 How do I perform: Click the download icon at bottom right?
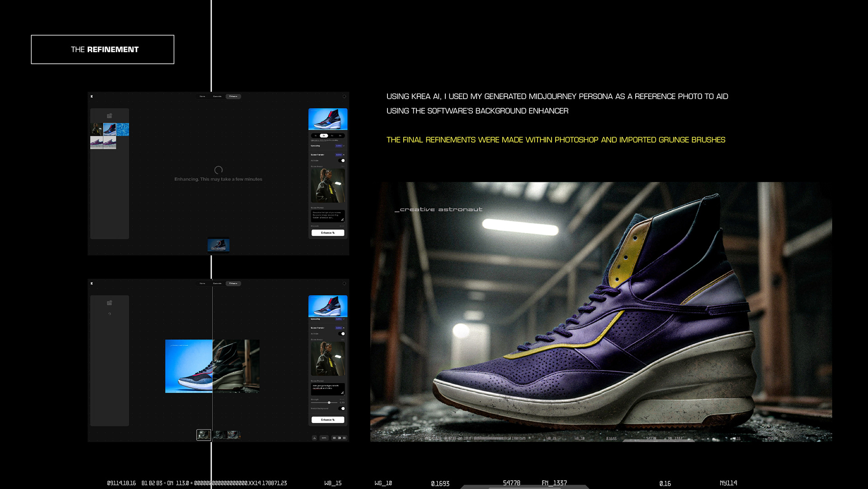point(314,438)
